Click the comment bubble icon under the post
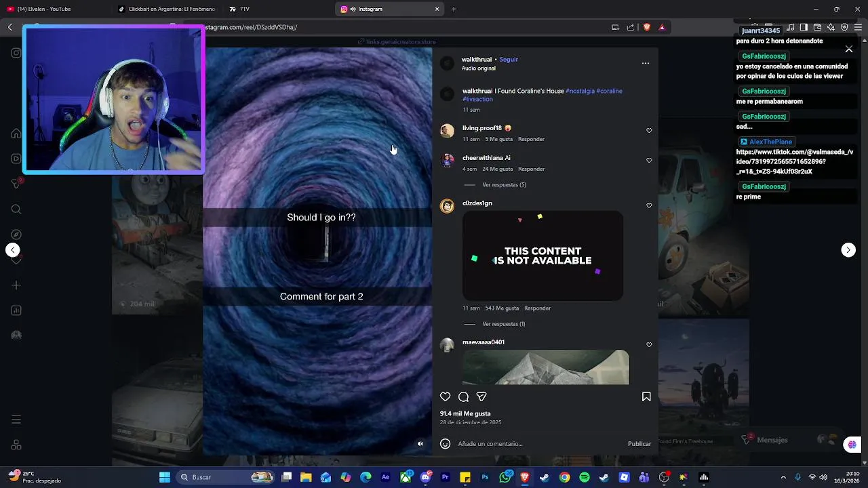868x488 pixels. [x=463, y=397]
